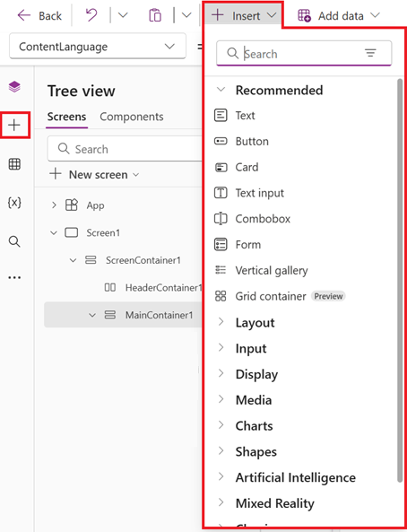Viewport: 407px width, 532px height.
Task: Expand the Charts category
Action: [221, 424]
